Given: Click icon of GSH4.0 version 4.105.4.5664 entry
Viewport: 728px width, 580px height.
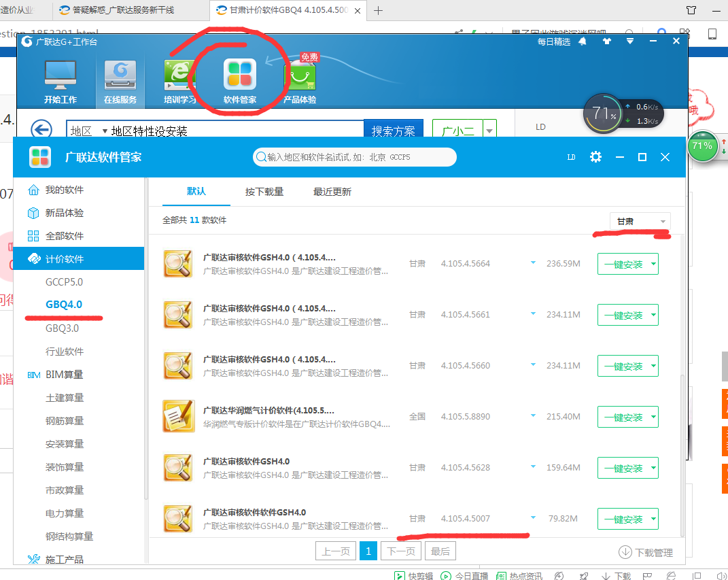Looking at the screenshot, I should pos(178,263).
